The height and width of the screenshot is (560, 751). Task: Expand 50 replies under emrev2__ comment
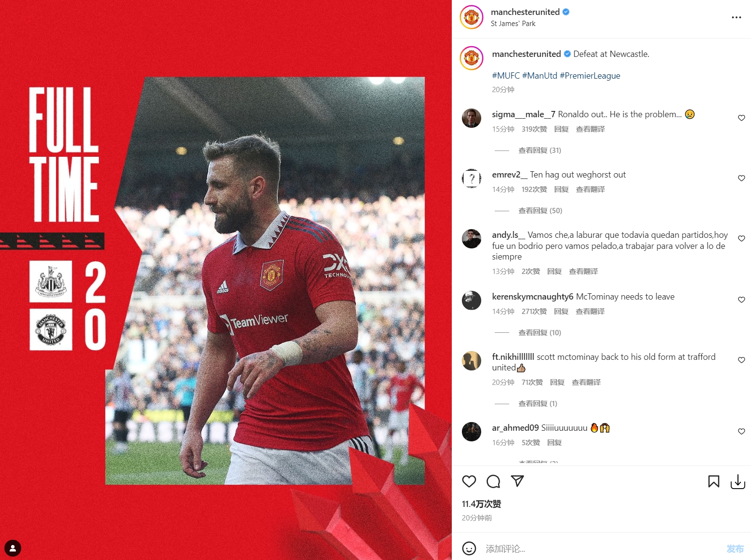tap(540, 211)
